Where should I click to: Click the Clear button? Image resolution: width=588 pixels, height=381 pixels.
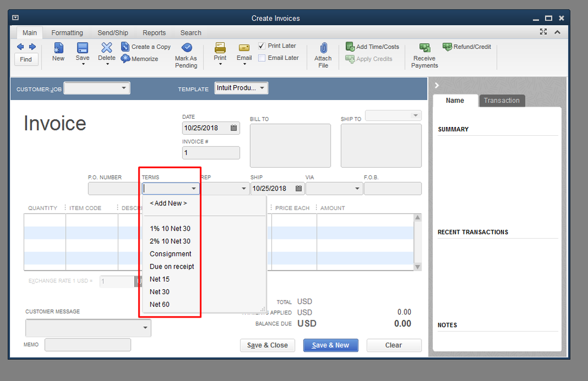pyautogui.click(x=394, y=345)
